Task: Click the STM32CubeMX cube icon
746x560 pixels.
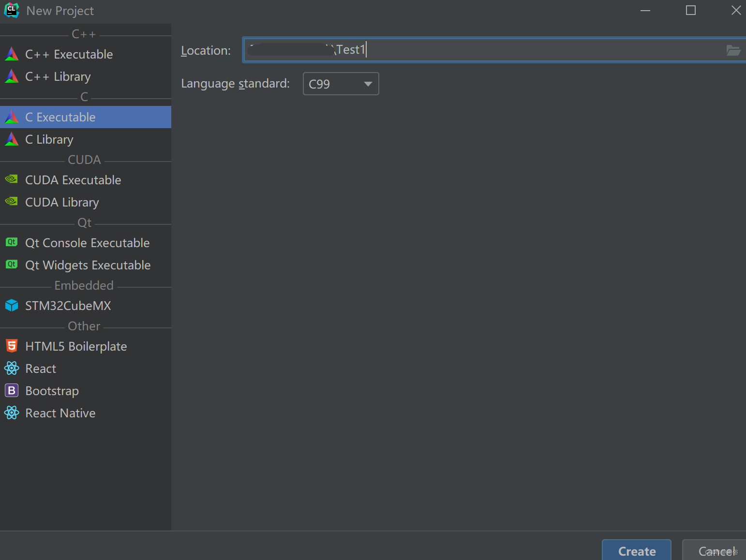Action: 12,306
